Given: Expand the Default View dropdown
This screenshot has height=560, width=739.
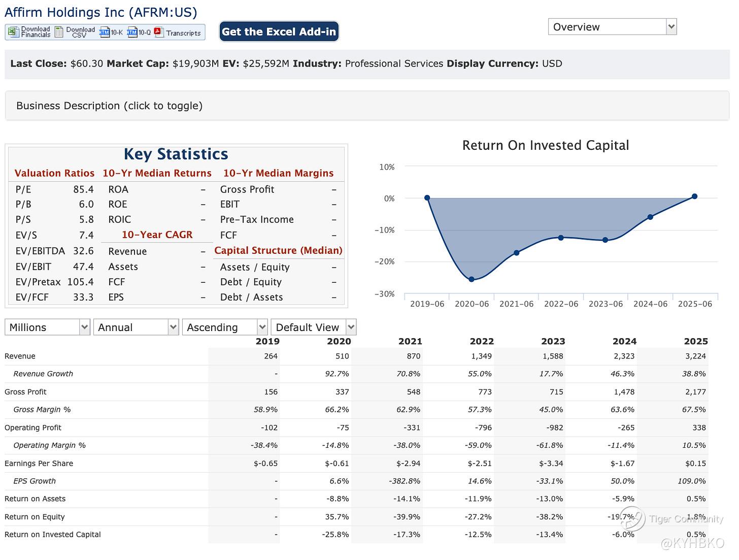Looking at the screenshot, I should [313, 327].
